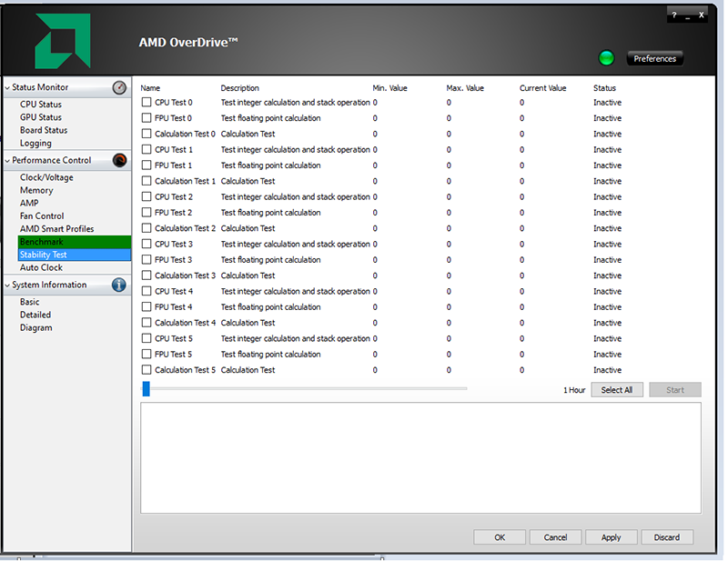Collapse the Performance Control section
Image resolution: width=728 pixels, height=561 pixels.
(7, 161)
